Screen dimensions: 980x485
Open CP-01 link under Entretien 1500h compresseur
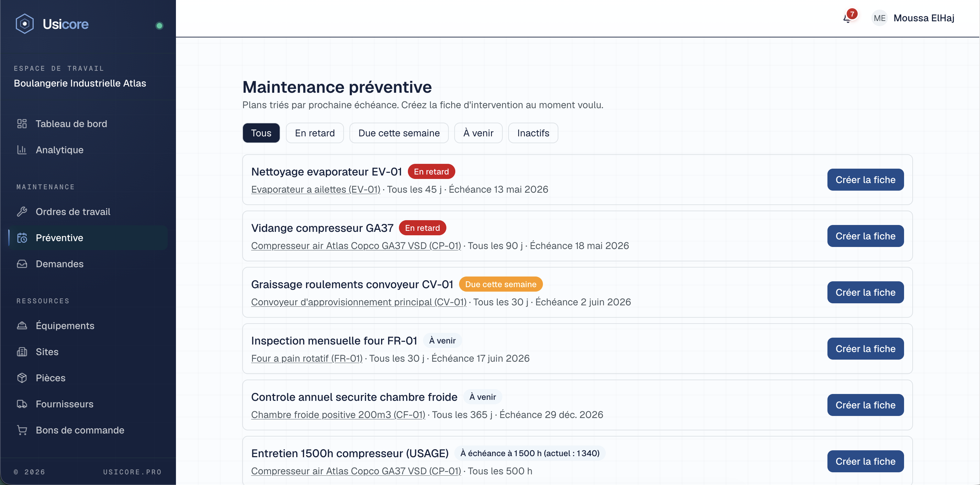pos(356,471)
